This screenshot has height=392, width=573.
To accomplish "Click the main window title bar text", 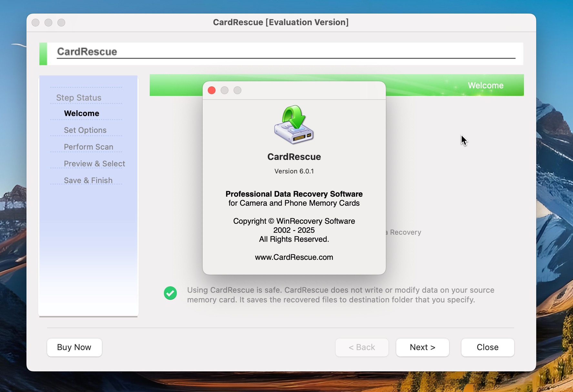I will point(281,22).
